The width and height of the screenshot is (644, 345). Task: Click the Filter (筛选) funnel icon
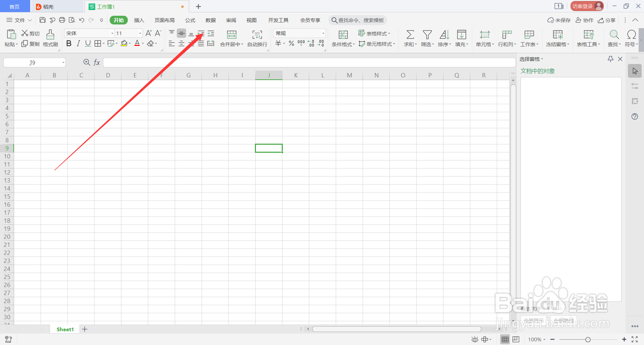[427, 34]
